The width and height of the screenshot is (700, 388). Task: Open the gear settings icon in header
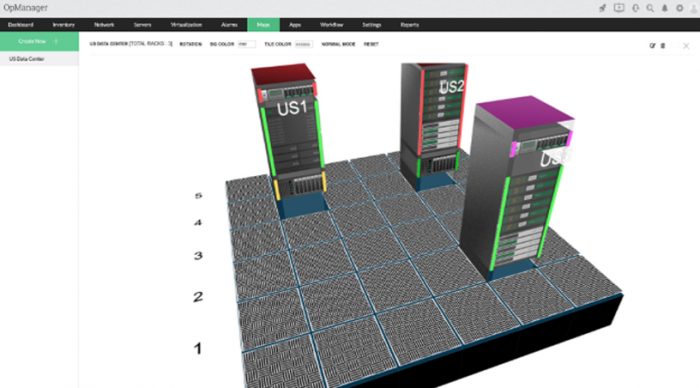pyautogui.click(x=679, y=8)
